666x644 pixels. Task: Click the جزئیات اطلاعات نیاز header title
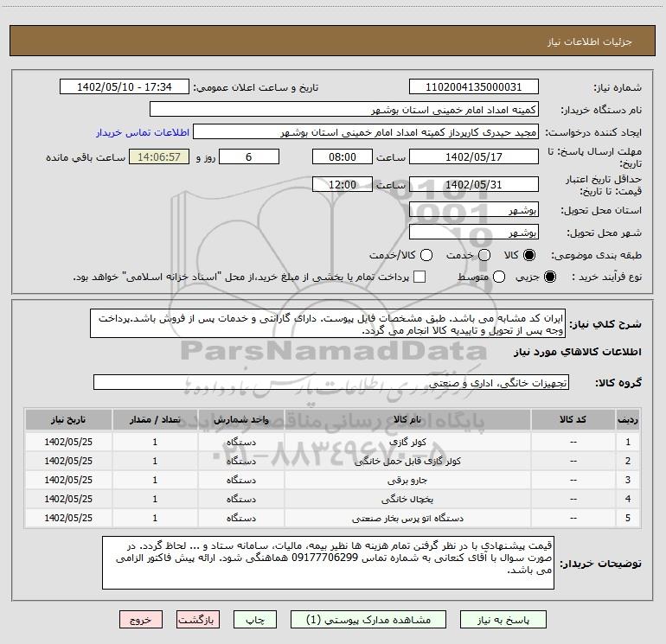coord(590,41)
